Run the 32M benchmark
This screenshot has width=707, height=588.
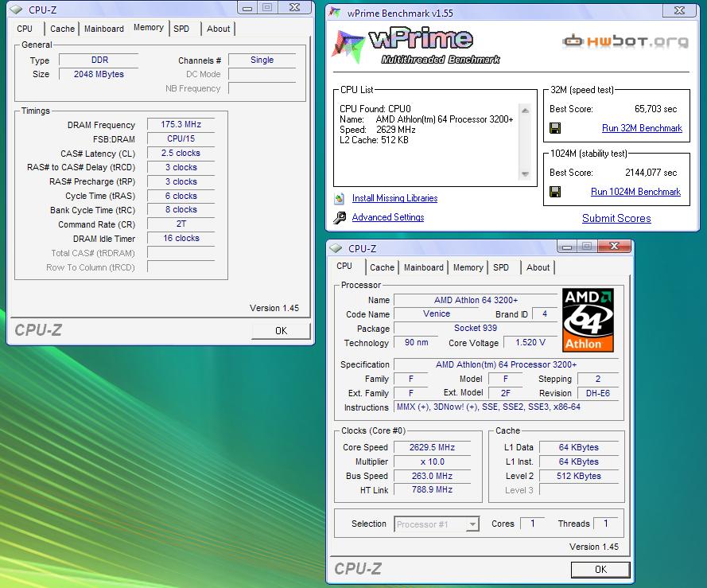coord(642,128)
